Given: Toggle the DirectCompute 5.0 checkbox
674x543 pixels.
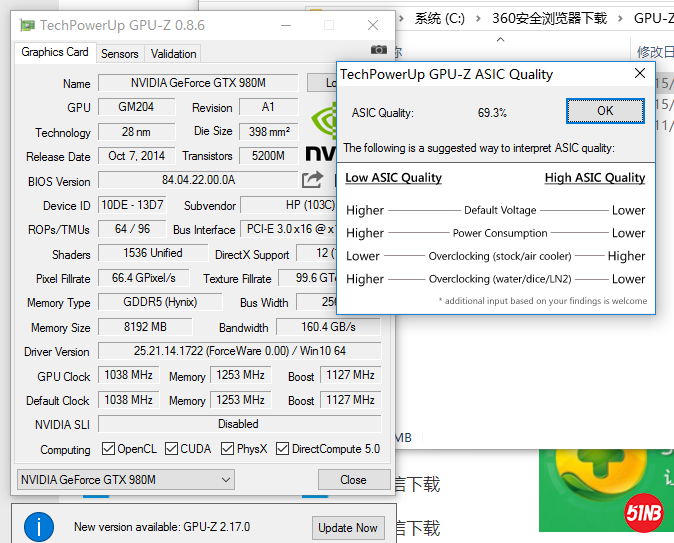Looking at the screenshot, I should (282, 449).
